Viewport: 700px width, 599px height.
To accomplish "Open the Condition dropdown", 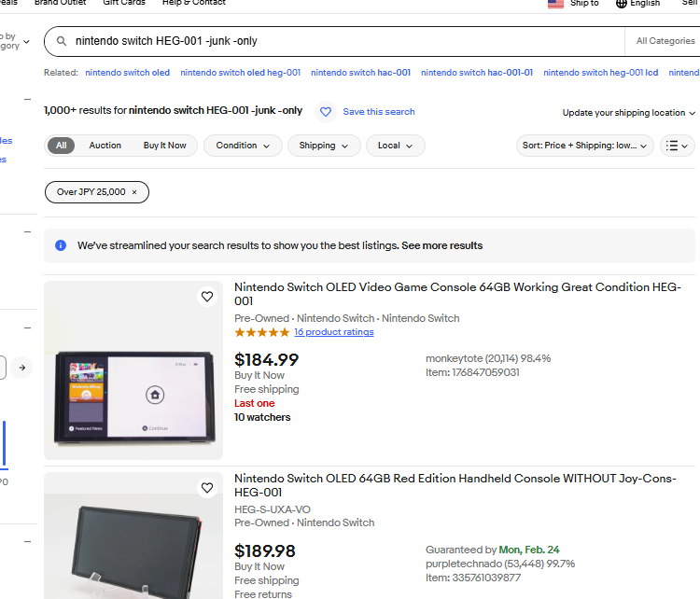I will [x=243, y=146].
